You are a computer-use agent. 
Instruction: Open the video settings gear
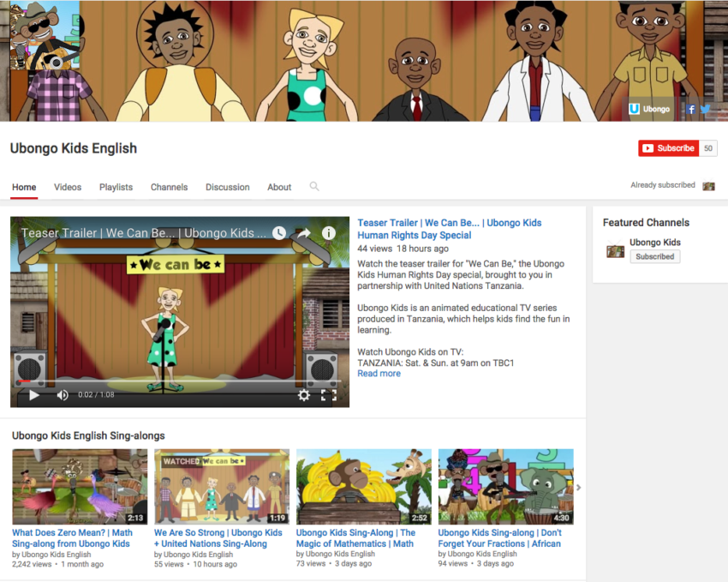pyautogui.click(x=304, y=395)
